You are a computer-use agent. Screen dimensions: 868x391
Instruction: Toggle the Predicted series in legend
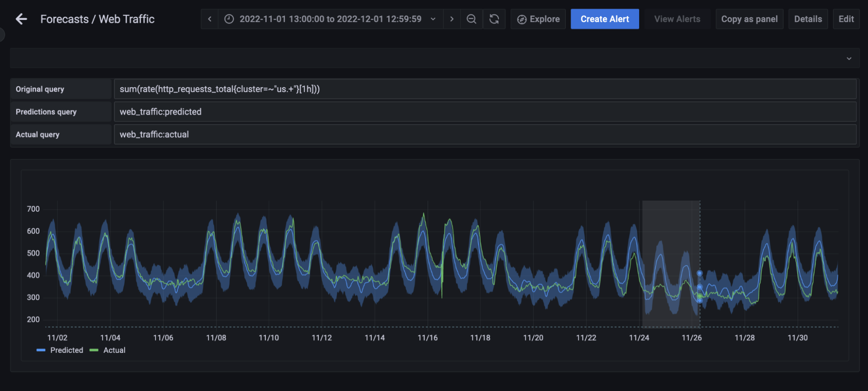[66, 350]
